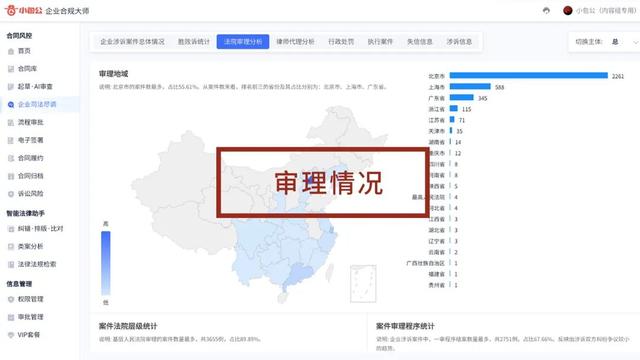This screenshot has height=360, width=640.
Task: Click the 首页 home icon in sidebar
Action: [11, 51]
